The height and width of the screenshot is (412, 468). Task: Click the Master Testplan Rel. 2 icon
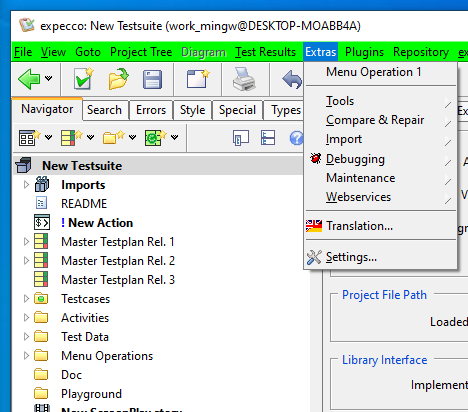(41, 260)
